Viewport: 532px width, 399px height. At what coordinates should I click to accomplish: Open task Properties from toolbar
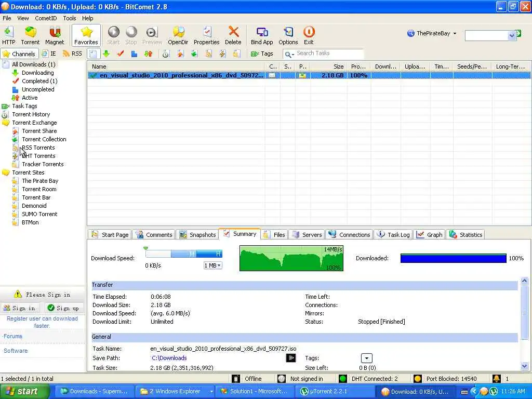[x=207, y=35]
